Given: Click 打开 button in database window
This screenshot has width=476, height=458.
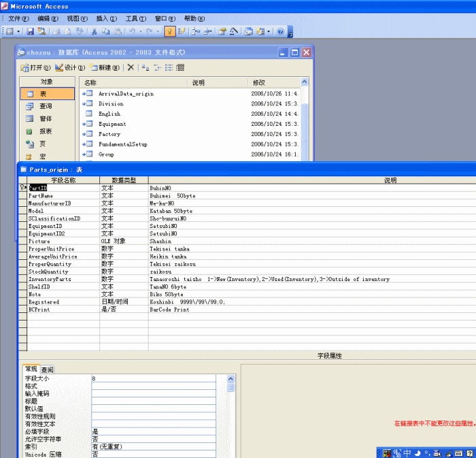Looking at the screenshot, I should pos(36,67).
